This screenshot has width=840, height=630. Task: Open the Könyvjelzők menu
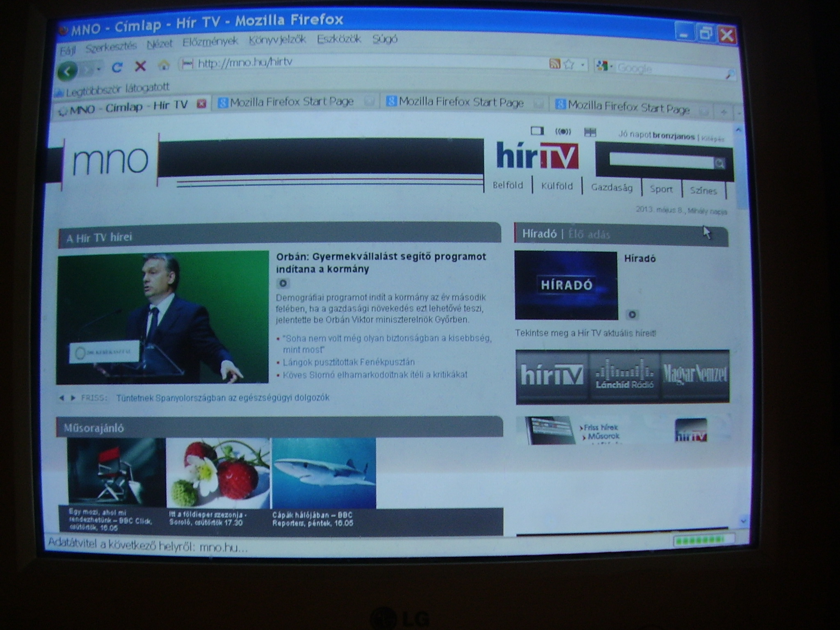click(x=277, y=39)
